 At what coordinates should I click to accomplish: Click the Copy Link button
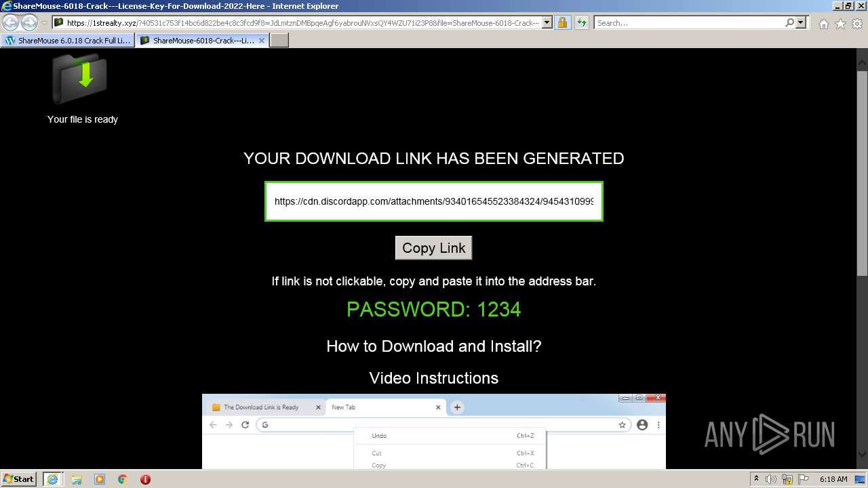pyautogui.click(x=434, y=248)
